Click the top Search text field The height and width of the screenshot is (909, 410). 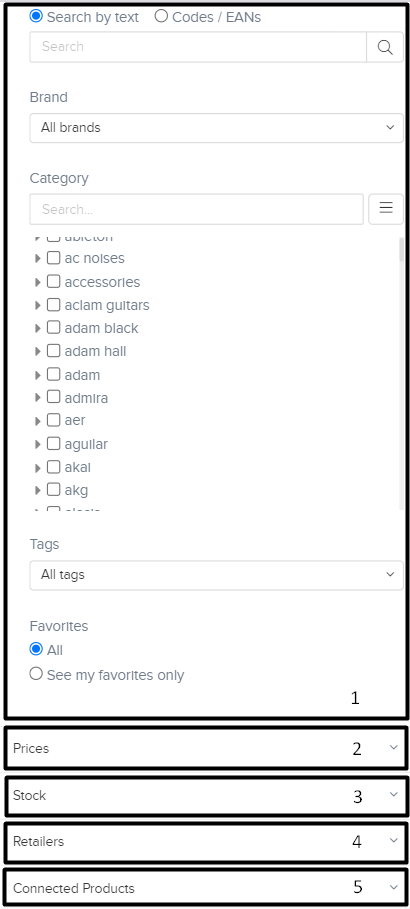coord(198,47)
